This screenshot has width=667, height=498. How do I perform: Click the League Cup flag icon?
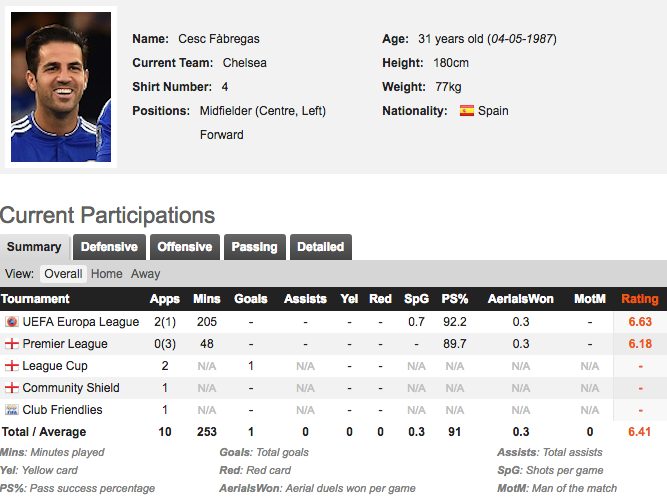pos(12,366)
